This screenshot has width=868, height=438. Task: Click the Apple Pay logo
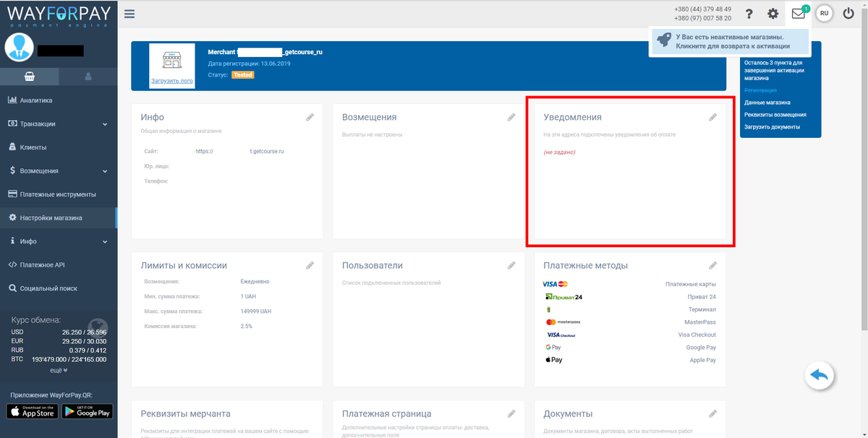(x=553, y=360)
